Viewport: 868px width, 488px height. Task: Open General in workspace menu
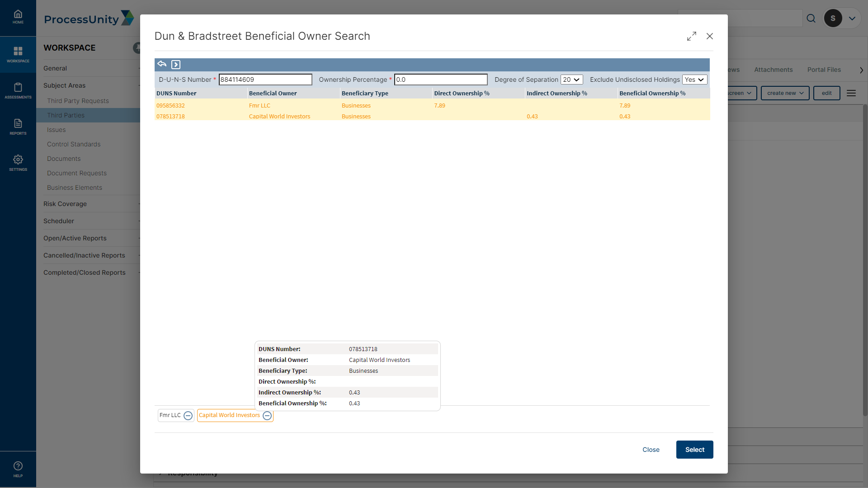pyautogui.click(x=55, y=68)
